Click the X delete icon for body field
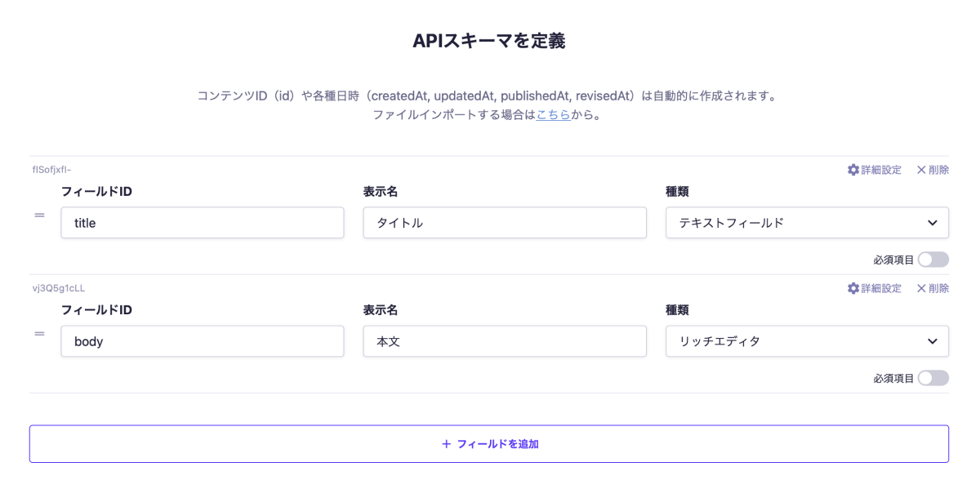 (x=921, y=288)
